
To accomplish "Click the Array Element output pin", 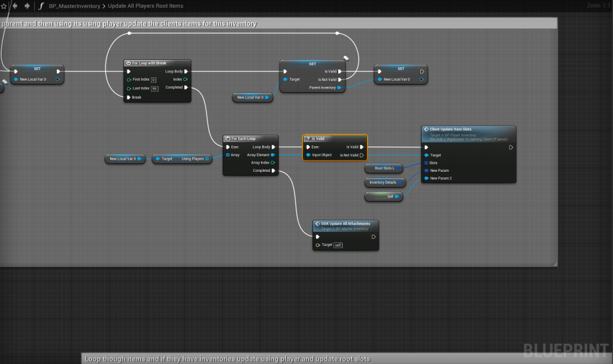I will pos(273,154).
